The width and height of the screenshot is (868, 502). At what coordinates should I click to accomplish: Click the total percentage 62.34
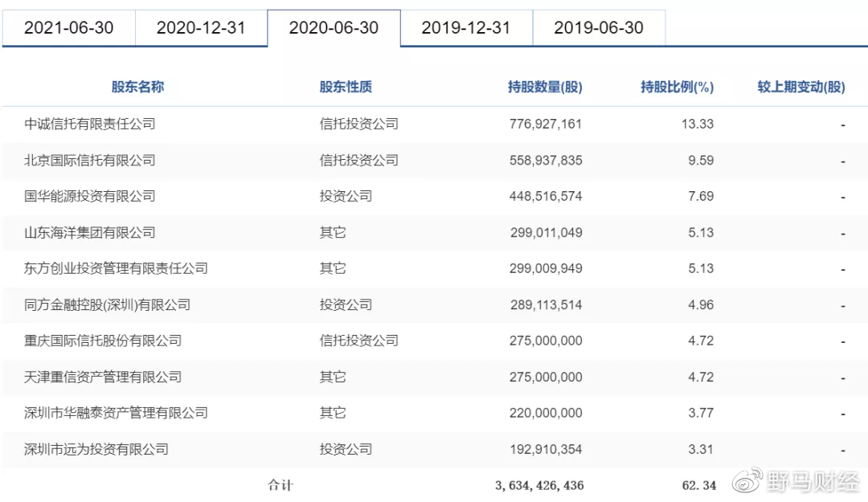tap(699, 485)
